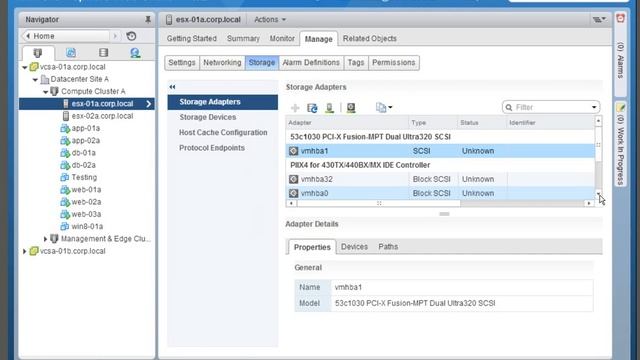Select Protocol Endpoints menu item

[x=222, y=148]
